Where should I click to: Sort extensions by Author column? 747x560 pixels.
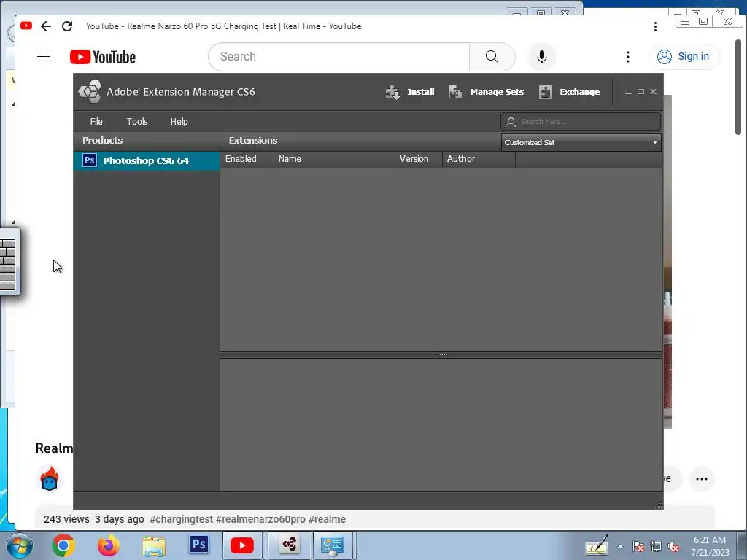pos(479,159)
